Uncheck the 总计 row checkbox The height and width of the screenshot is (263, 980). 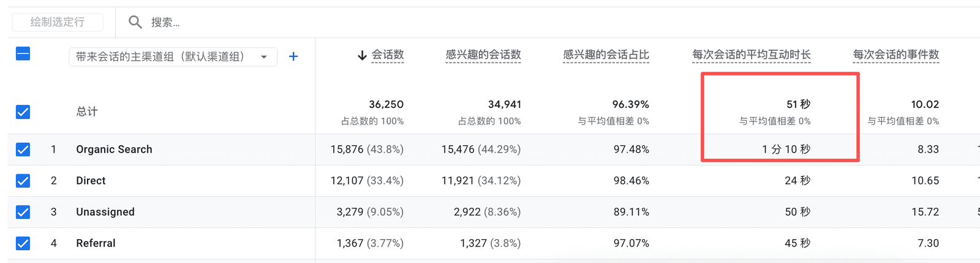tap(23, 112)
